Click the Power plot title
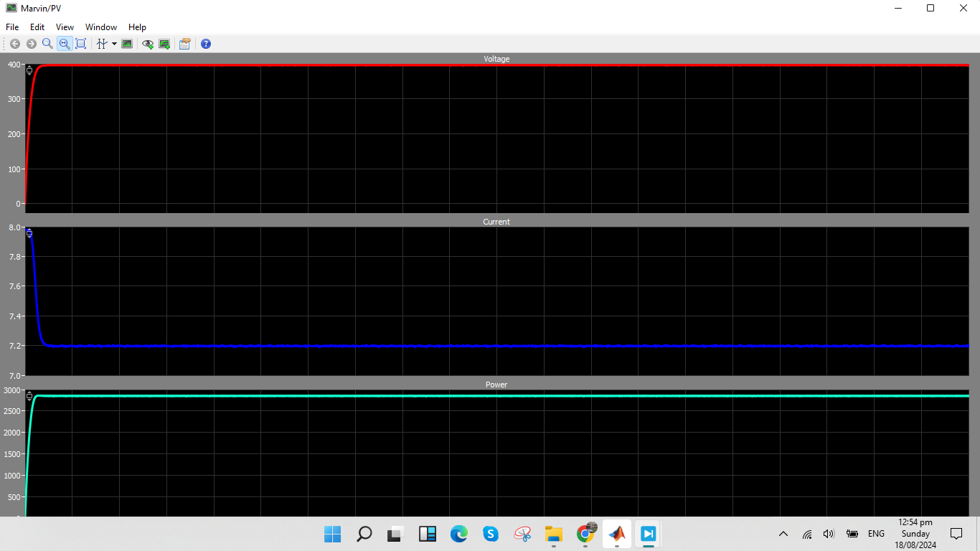 coord(496,385)
